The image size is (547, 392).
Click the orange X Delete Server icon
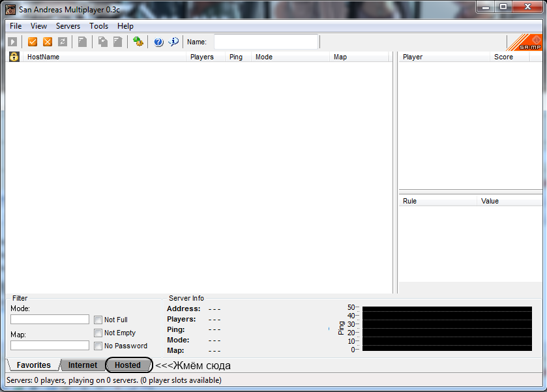pyautogui.click(x=48, y=42)
